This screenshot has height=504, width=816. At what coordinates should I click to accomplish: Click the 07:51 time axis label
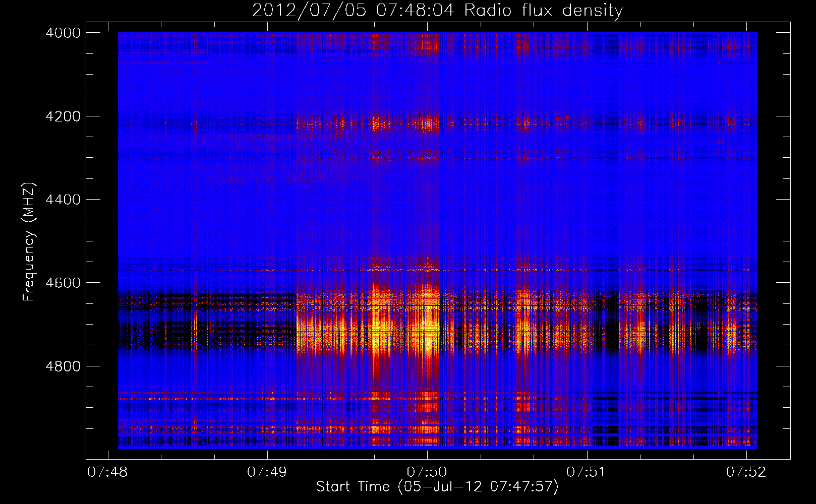tap(586, 472)
